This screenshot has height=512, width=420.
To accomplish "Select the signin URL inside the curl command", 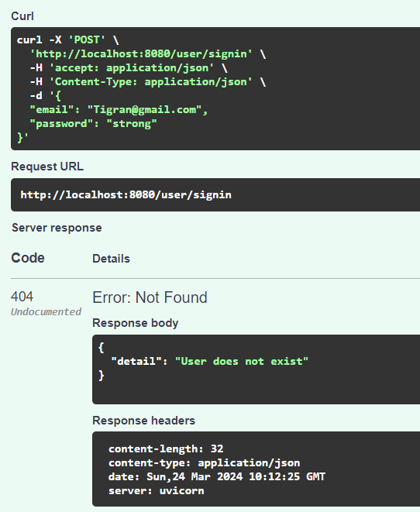I will click(141, 54).
